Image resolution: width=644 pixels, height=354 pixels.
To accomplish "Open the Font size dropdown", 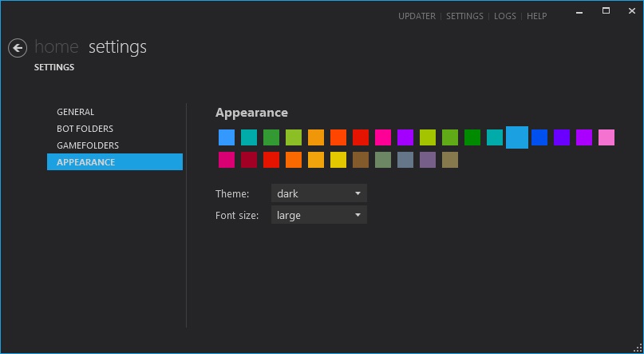I will coord(318,215).
